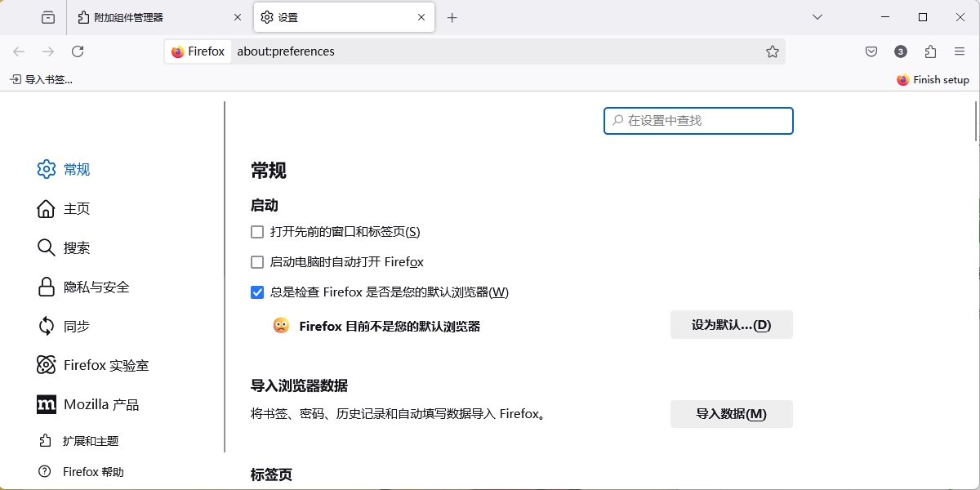The image size is (980, 490).
Task: Enable 打开先前的窗口和标签页 checkbox
Action: click(257, 232)
